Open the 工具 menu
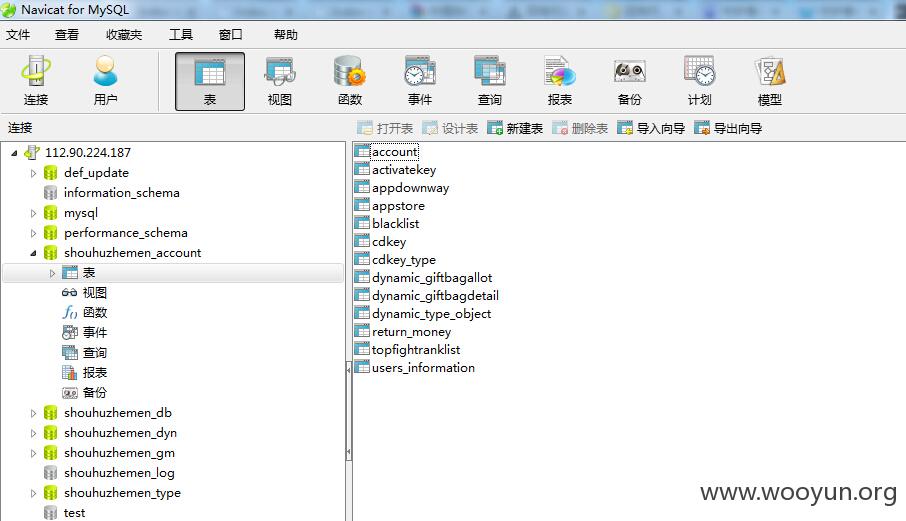This screenshot has width=906, height=521. 180,35
